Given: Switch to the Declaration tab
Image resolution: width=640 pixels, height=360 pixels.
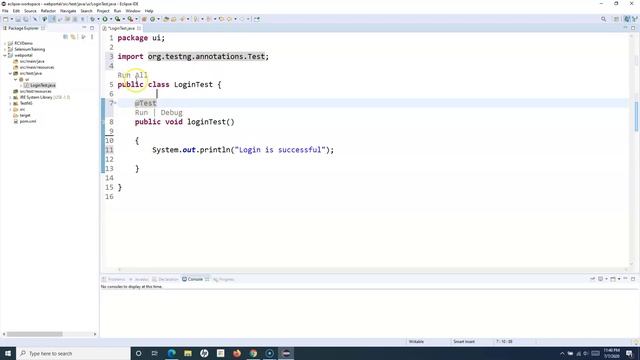Looking at the screenshot, I should click(x=166, y=279).
